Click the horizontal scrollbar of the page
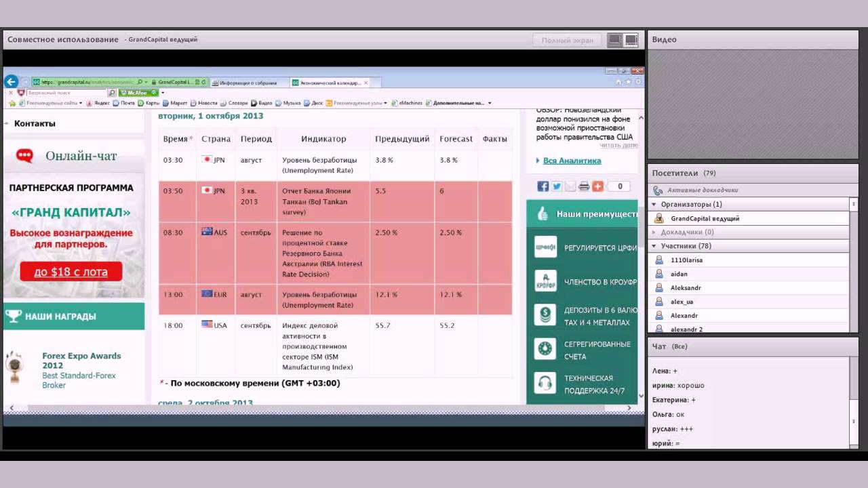The image size is (868, 488). coord(321,408)
